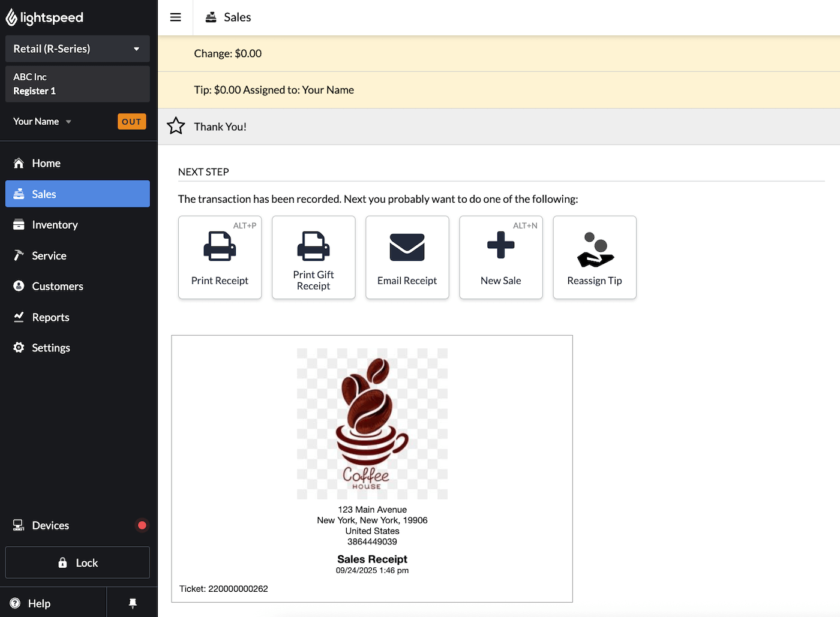Click the pin icon in sidebar footer
The height and width of the screenshot is (617, 840).
[133, 603]
